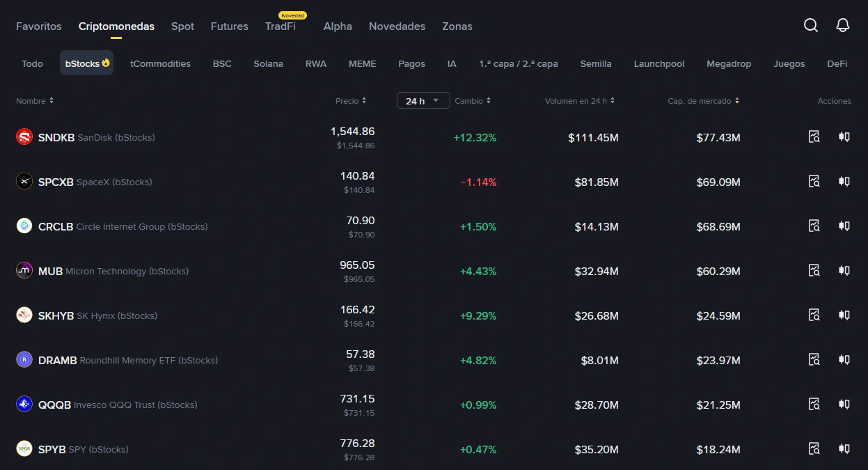The height and width of the screenshot is (470, 868).
Task: Open details icon for DRAMB row
Action: pos(814,360)
